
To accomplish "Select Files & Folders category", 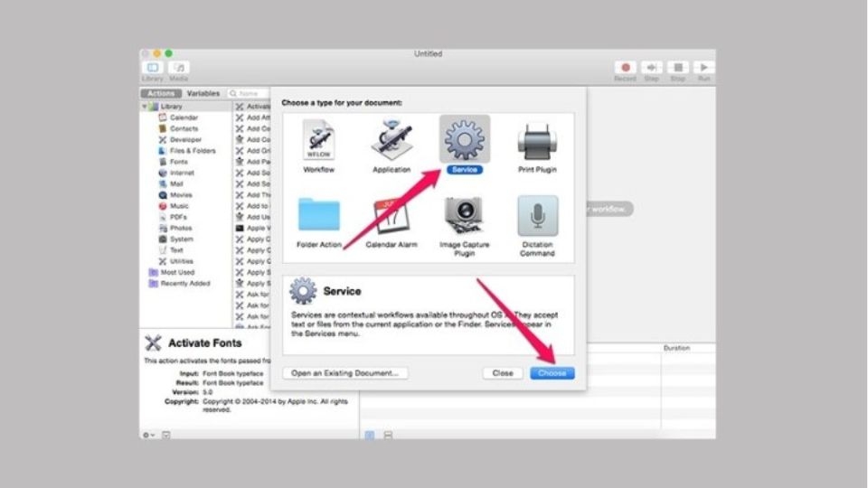I will click(x=192, y=151).
